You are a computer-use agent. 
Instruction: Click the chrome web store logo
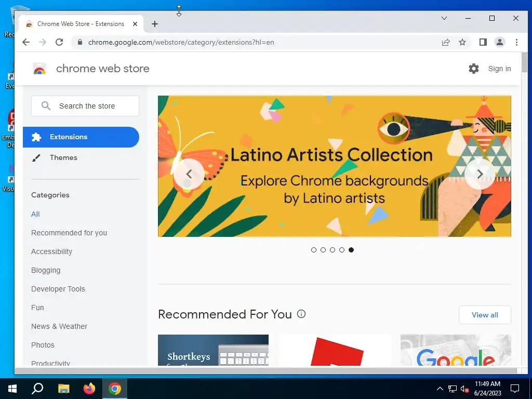pyautogui.click(x=39, y=69)
